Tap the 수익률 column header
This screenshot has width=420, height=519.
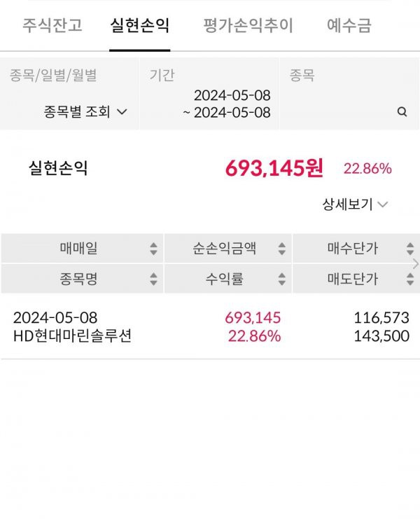(228, 279)
